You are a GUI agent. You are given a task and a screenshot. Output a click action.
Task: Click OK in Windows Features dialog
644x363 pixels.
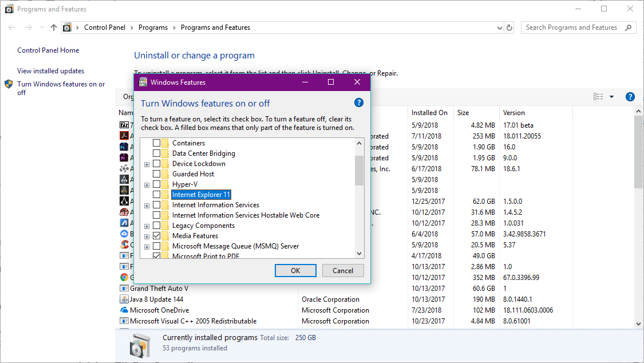coord(295,271)
